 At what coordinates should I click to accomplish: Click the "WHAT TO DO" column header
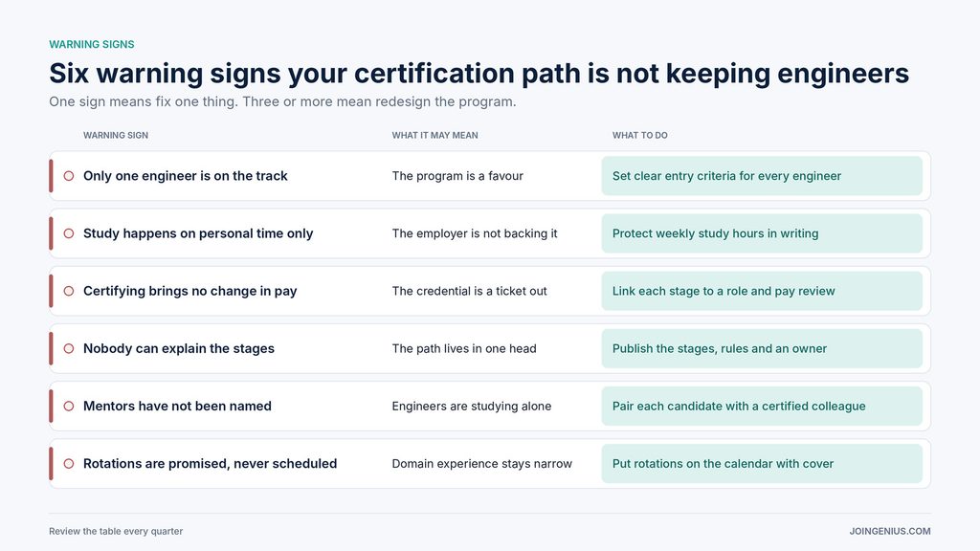640,135
